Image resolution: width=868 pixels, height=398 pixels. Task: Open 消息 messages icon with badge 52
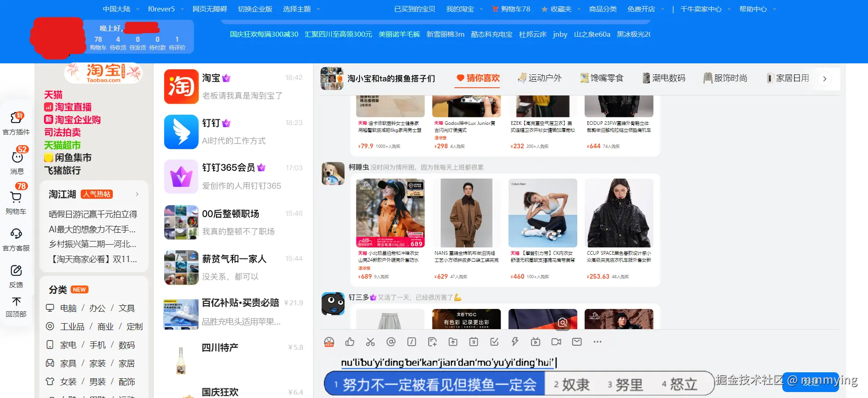[x=17, y=161]
